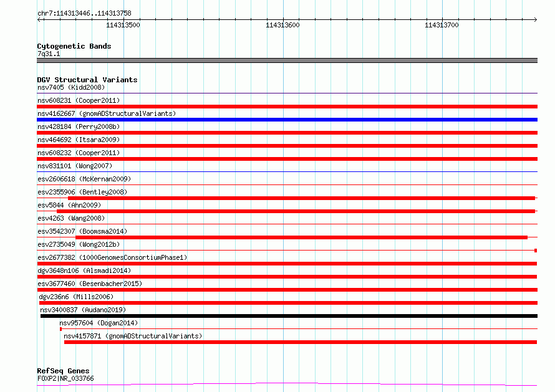This screenshot has height=392, width=555.
Task: Click the thin purple line under nsv7405
Action: [x=287, y=93]
